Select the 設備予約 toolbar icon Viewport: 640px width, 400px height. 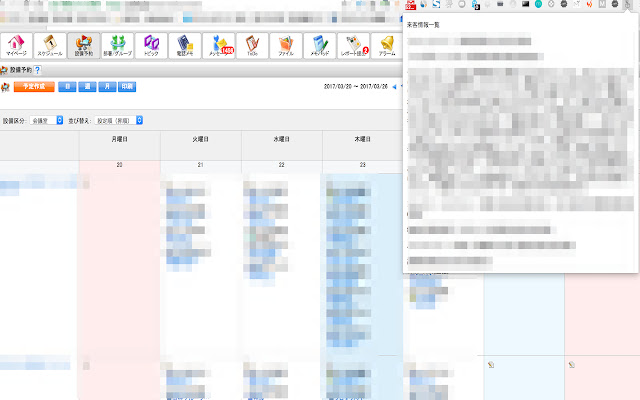pos(84,45)
